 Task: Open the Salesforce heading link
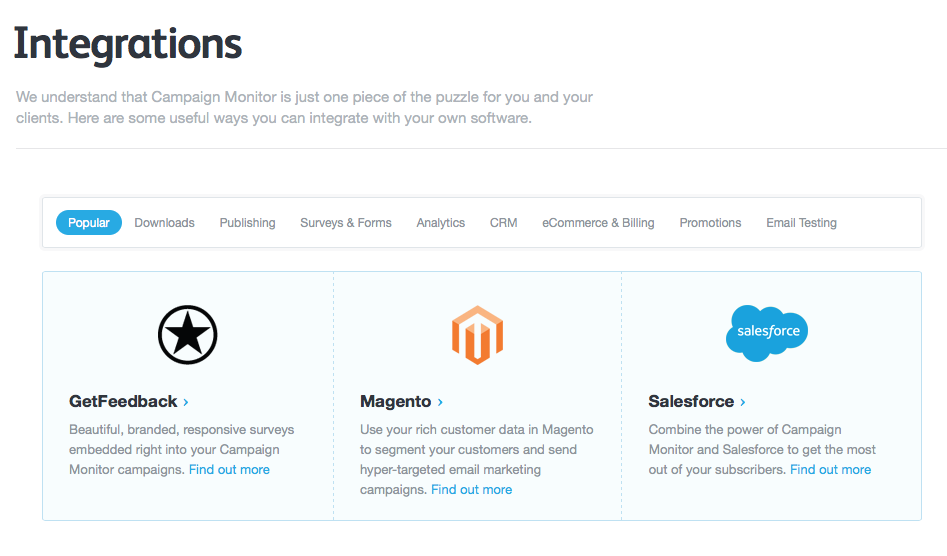click(x=692, y=401)
